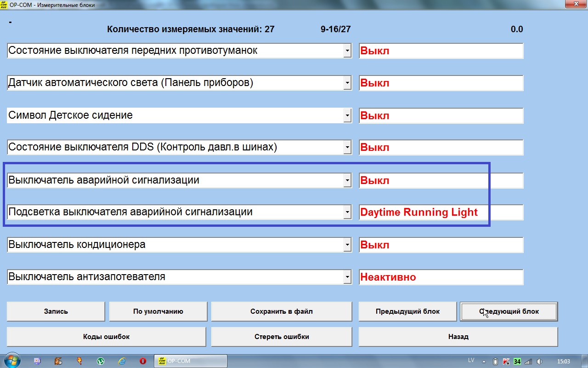Open the 'Выключатель антизапотевателя' dropdown arrow
Image resolution: width=588 pixels, height=368 pixels.
(347, 277)
